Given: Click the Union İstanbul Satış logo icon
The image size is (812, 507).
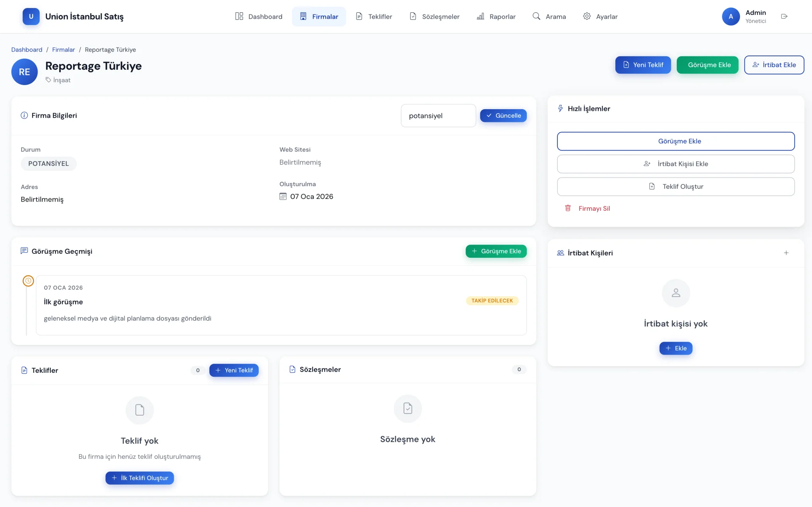Looking at the screenshot, I should click(x=31, y=17).
